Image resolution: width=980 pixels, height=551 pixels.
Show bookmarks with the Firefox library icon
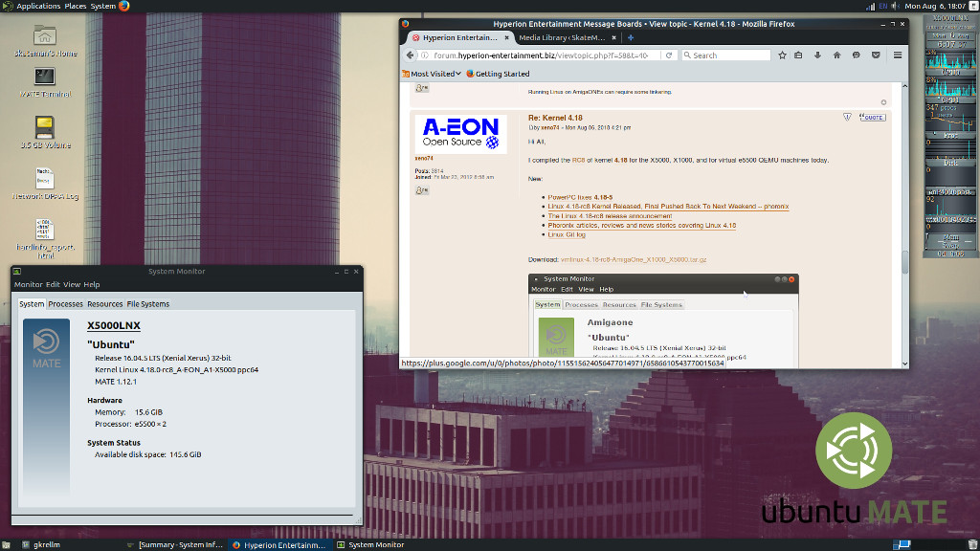pos(799,55)
